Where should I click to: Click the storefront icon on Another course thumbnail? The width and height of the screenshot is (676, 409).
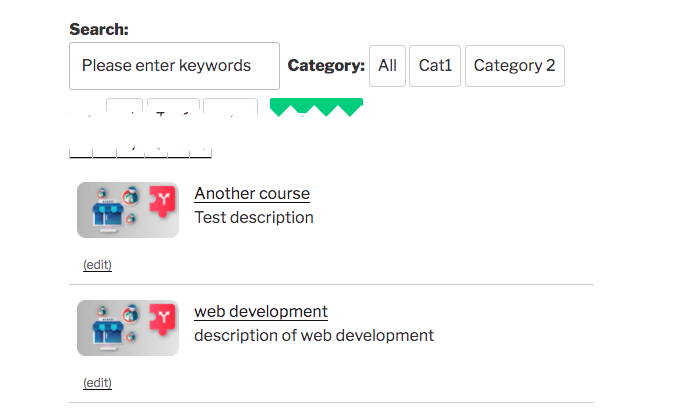point(107,214)
